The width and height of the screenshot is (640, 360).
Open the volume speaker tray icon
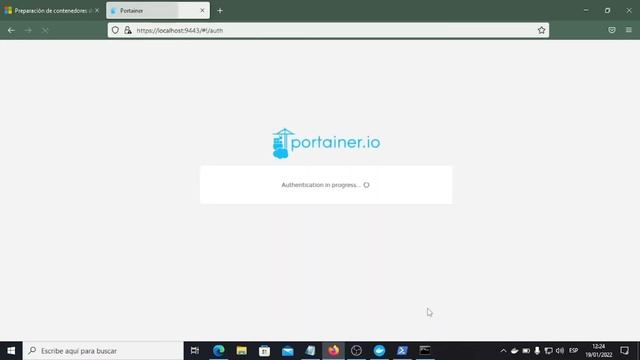coord(560,351)
